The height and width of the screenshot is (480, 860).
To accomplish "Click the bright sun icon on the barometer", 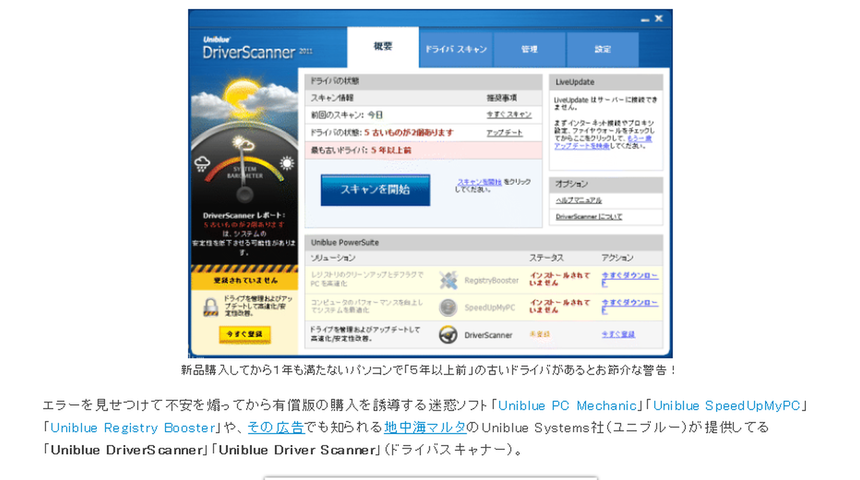I will coord(287,163).
